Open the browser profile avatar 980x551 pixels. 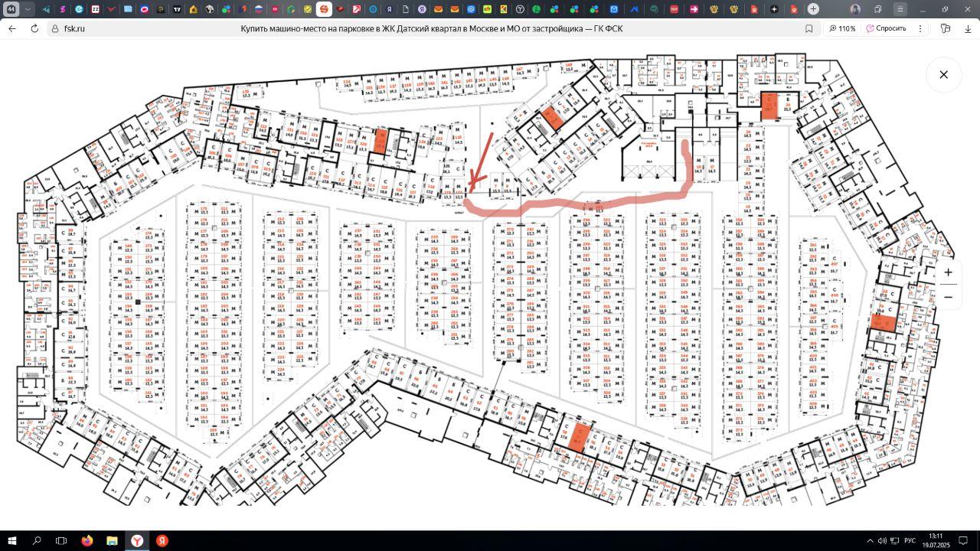(x=855, y=9)
